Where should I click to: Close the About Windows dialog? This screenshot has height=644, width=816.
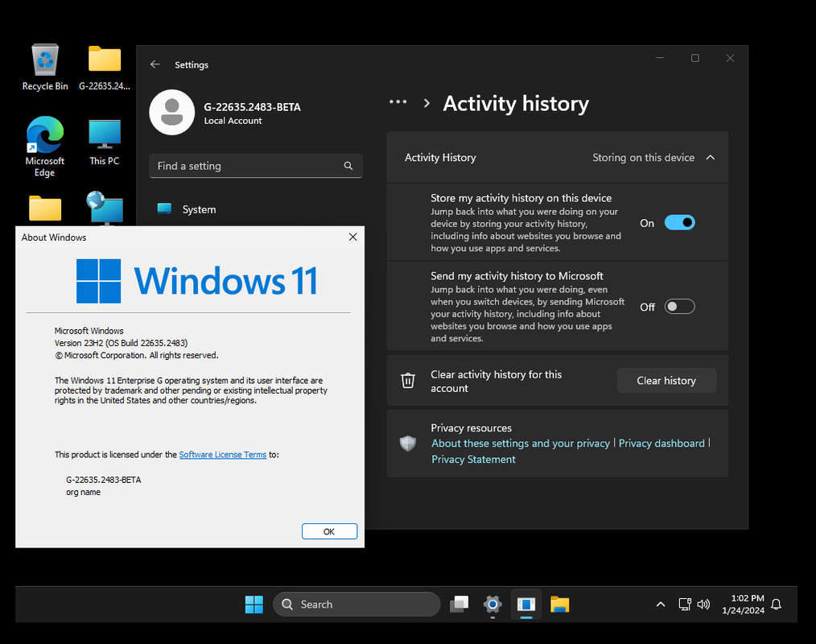pos(352,237)
